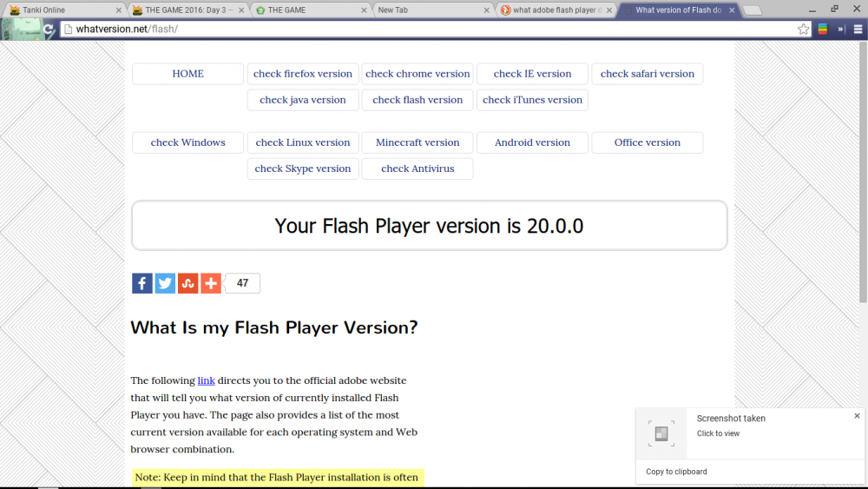Screen dimensions: 868x489
Task: Bookmark this page with the star icon
Action: [x=804, y=29]
